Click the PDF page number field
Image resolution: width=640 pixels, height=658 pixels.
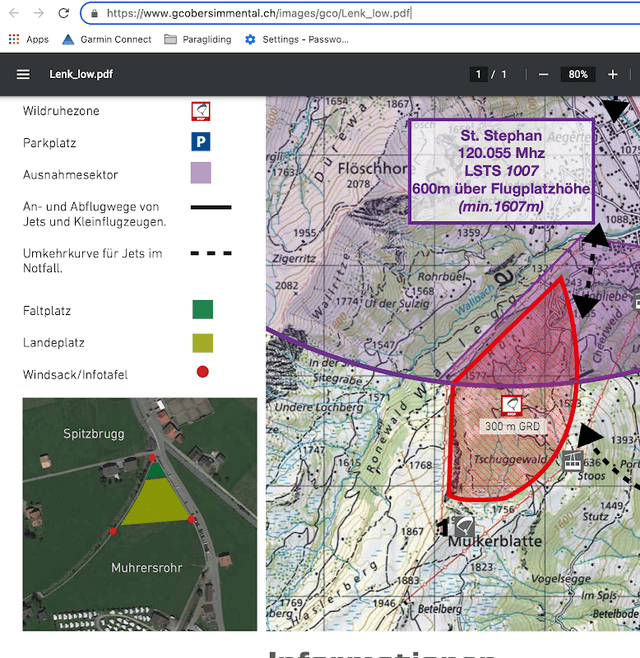click(478, 75)
